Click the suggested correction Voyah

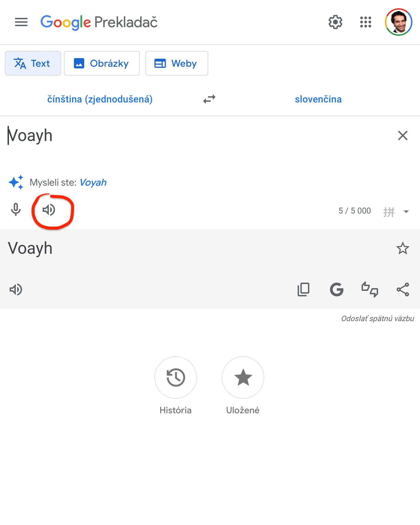(93, 183)
